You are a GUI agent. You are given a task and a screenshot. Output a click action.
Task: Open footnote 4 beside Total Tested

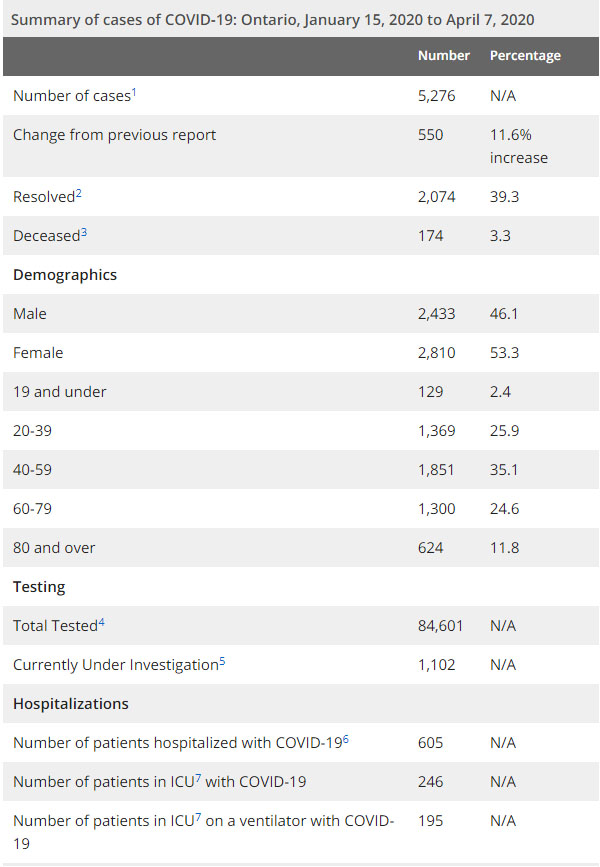[x=101, y=622]
